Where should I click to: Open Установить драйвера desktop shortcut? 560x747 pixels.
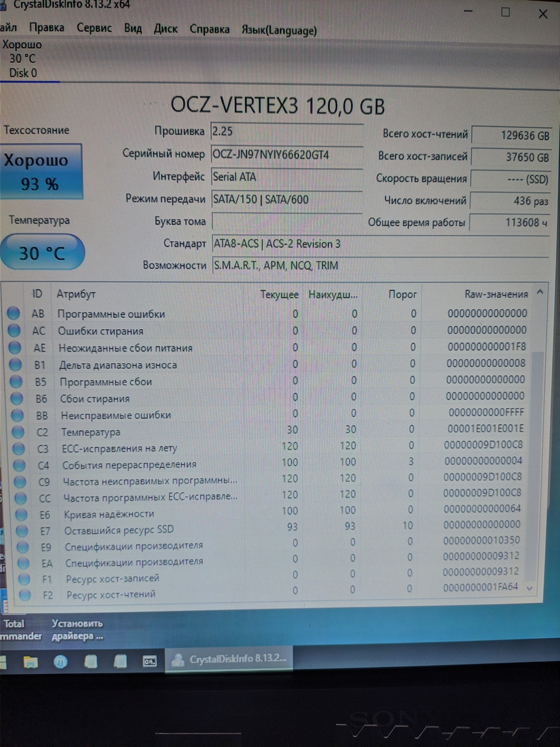click(77, 629)
